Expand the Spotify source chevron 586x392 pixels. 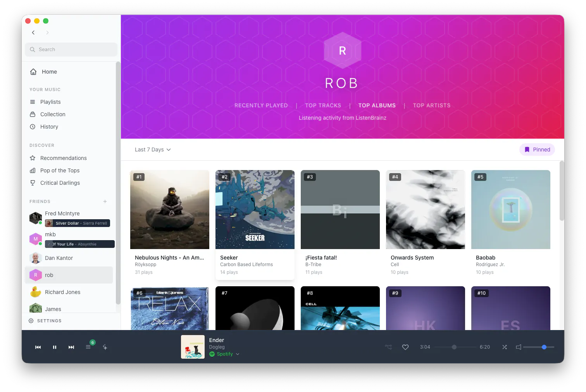238,354
